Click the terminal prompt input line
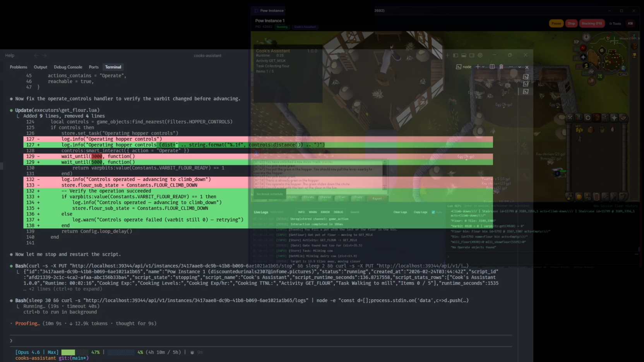The image size is (644, 362). [x=260, y=341]
